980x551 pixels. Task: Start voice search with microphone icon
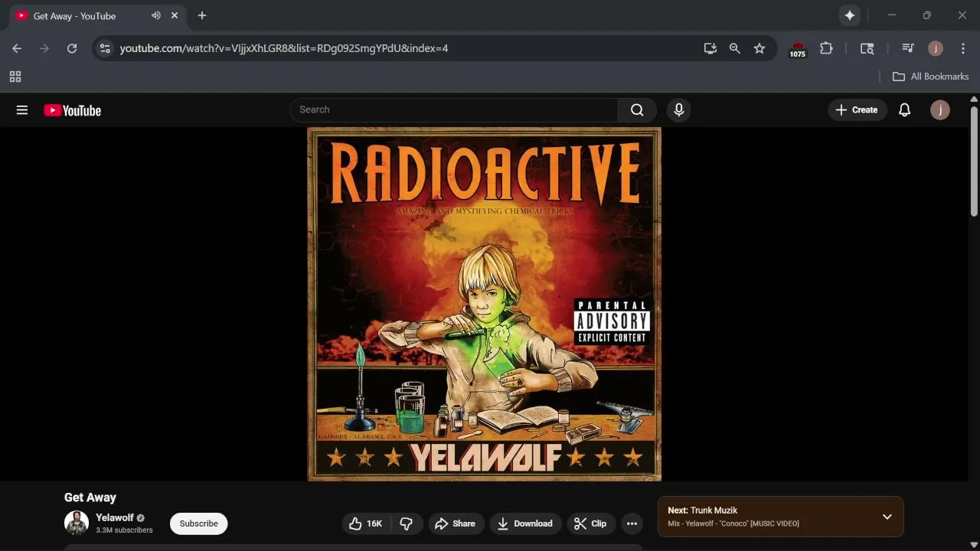coord(678,109)
